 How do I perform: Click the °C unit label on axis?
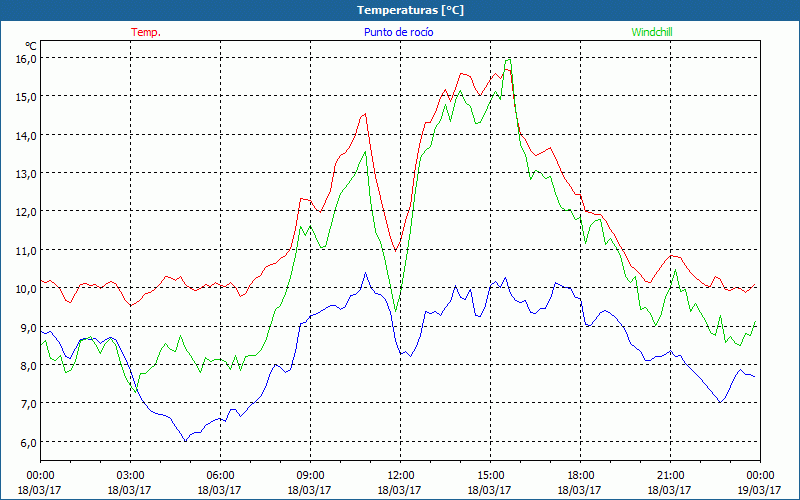click(x=31, y=45)
